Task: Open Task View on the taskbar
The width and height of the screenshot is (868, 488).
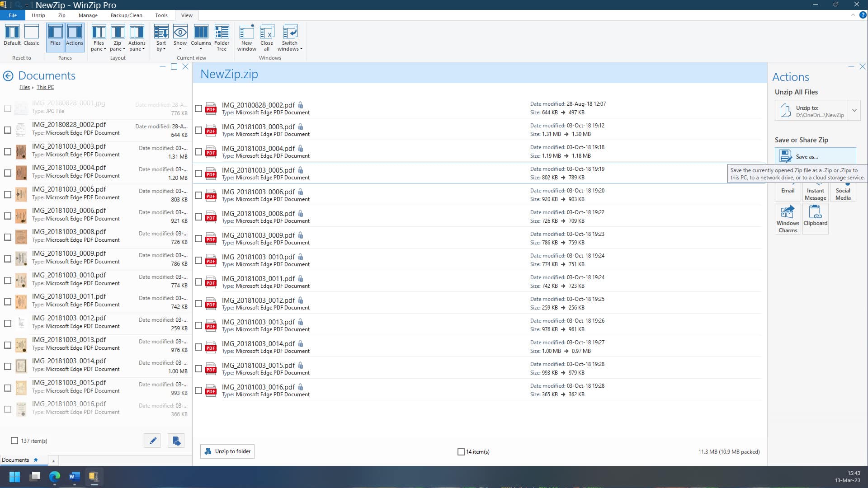Action: [x=35, y=477]
